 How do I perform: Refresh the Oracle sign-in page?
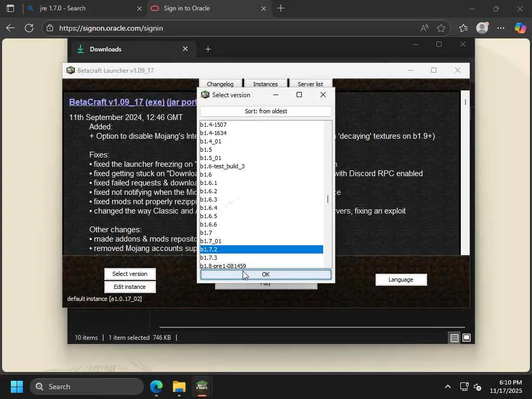pos(29,28)
